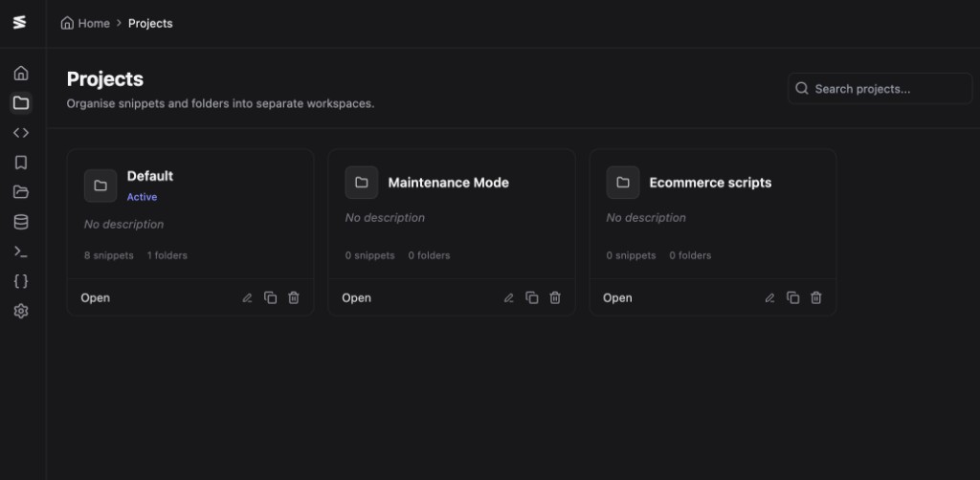
Task: Open the terminal prompt icon in the sidebar
Action: (21, 251)
